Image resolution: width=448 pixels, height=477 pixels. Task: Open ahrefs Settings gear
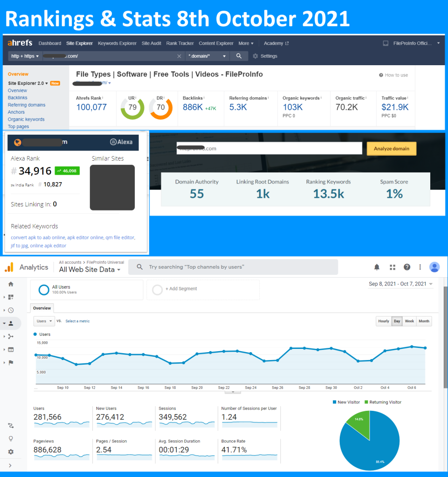(255, 56)
